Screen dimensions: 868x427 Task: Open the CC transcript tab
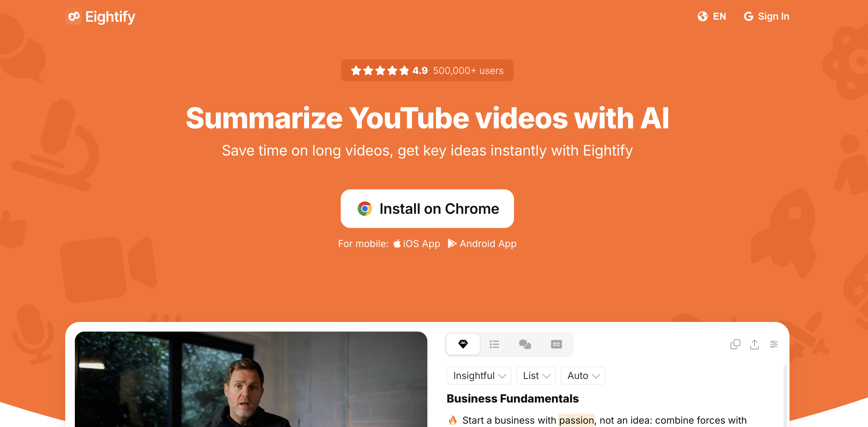(556, 344)
